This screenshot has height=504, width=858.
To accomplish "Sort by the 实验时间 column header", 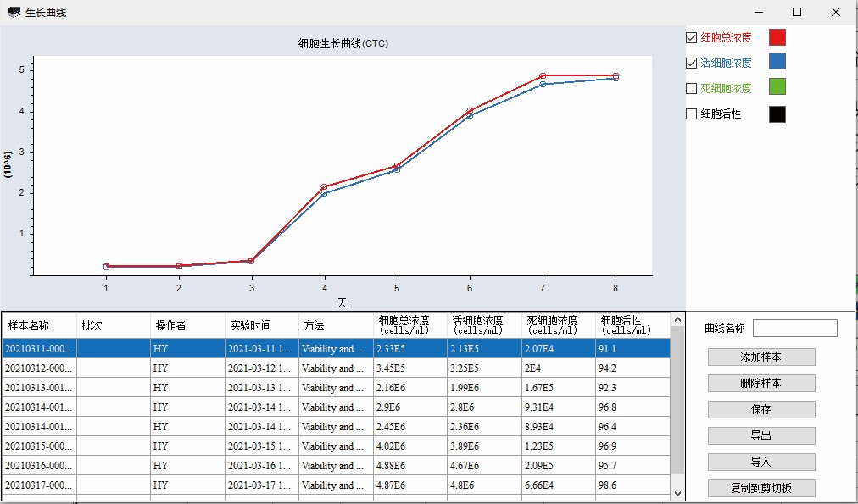I will click(x=260, y=325).
